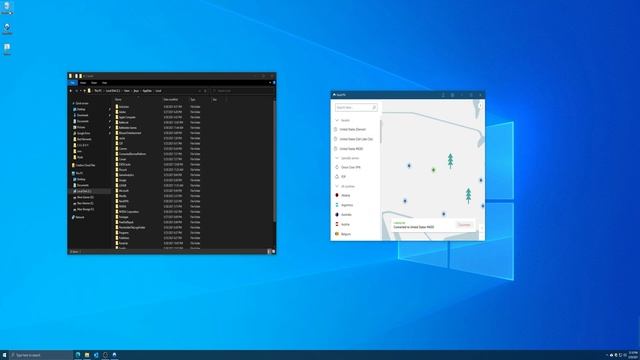Click the Help icon in the File Explorer ribbon
This screenshot has height=360, width=640.
[x=274, y=82]
